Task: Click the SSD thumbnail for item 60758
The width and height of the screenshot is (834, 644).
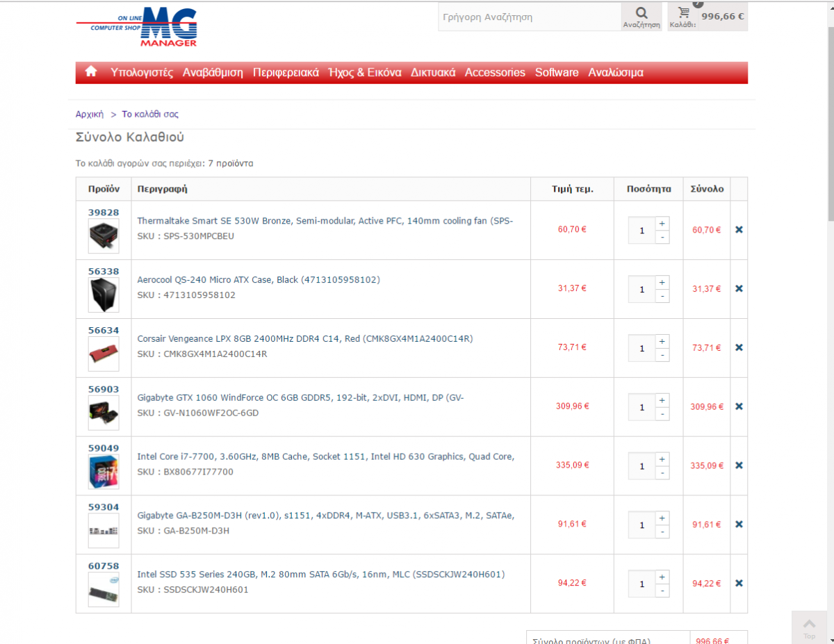Action: pyautogui.click(x=104, y=590)
